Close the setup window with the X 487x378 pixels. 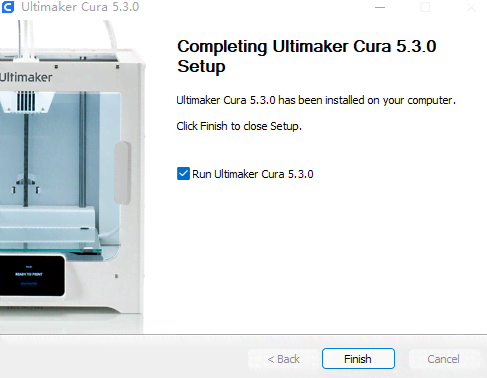click(471, 7)
